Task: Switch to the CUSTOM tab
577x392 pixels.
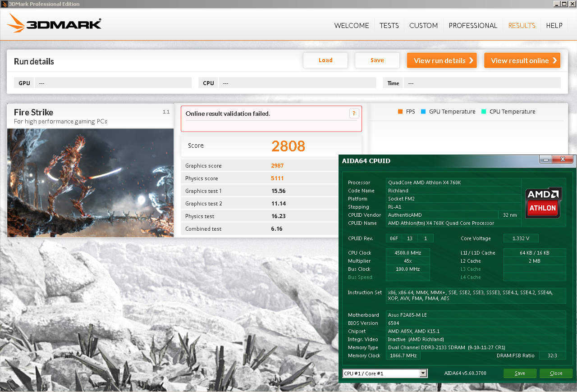Action: pyautogui.click(x=423, y=26)
